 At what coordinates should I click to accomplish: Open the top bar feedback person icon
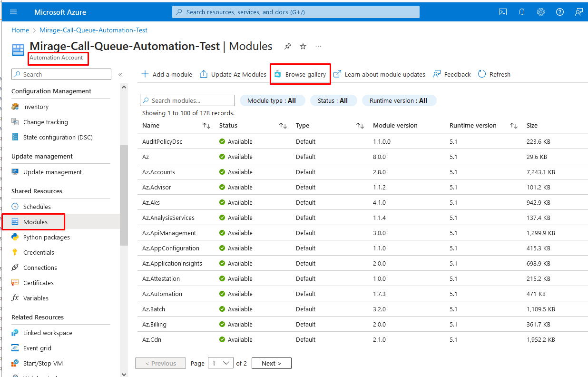579,12
